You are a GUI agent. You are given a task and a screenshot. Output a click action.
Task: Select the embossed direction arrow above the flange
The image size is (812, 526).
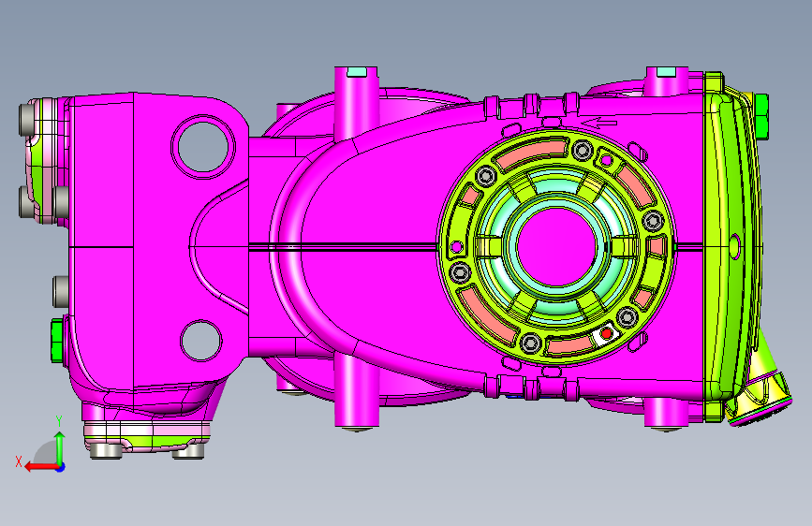599,124
